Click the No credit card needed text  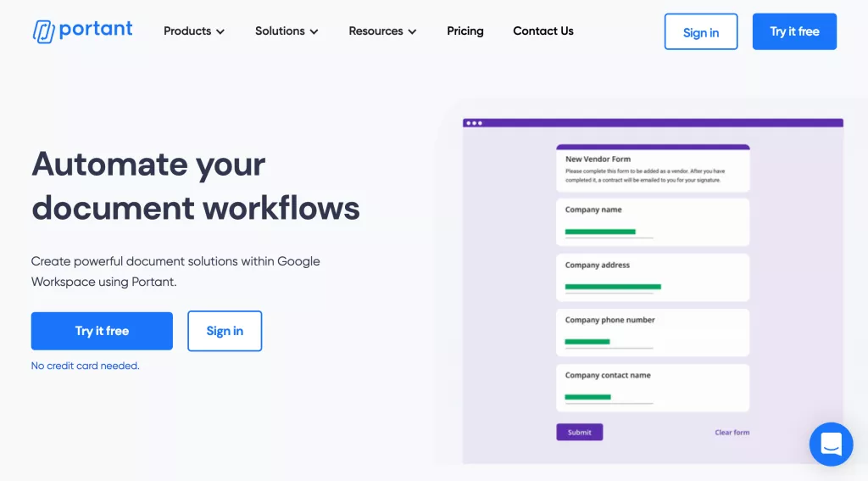point(85,366)
